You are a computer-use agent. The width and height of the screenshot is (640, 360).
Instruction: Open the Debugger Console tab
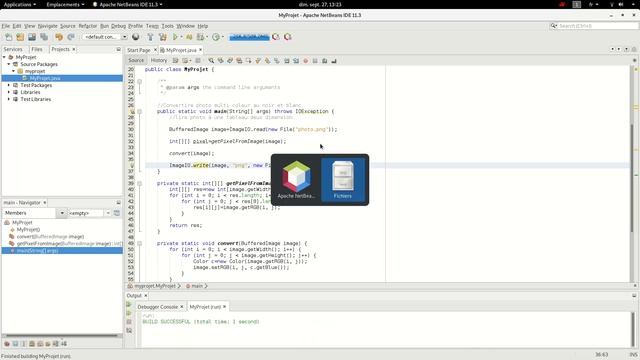(x=158, y=307)
